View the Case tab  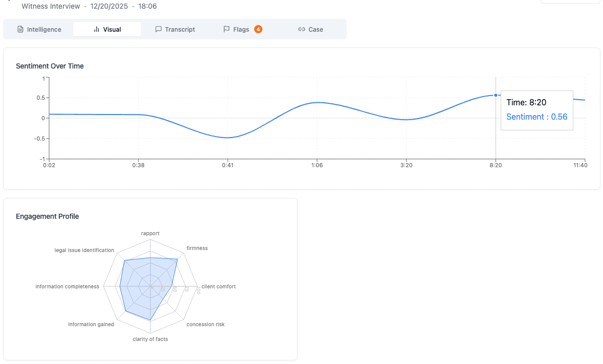pyautogui.click(x=315, y=29)
